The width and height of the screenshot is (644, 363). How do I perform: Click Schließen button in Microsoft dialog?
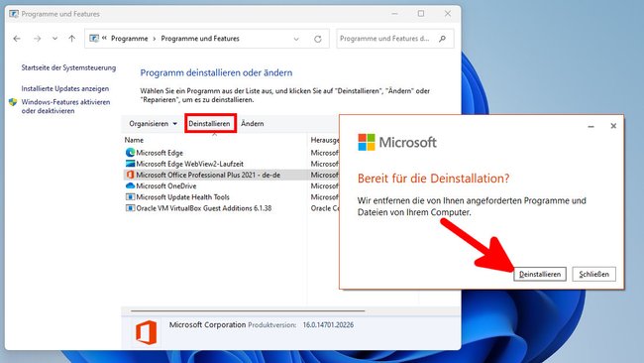pyautogui.click(x=593, y=274)
